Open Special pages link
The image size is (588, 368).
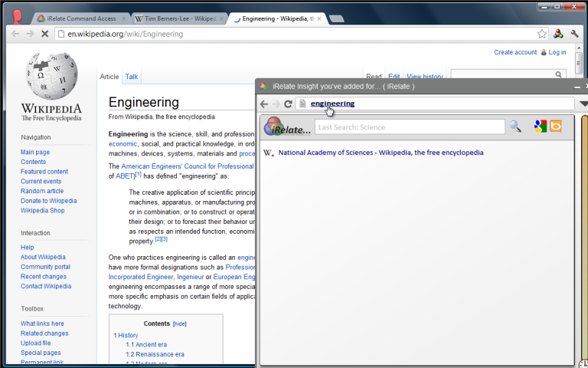[x=41, y=353]
